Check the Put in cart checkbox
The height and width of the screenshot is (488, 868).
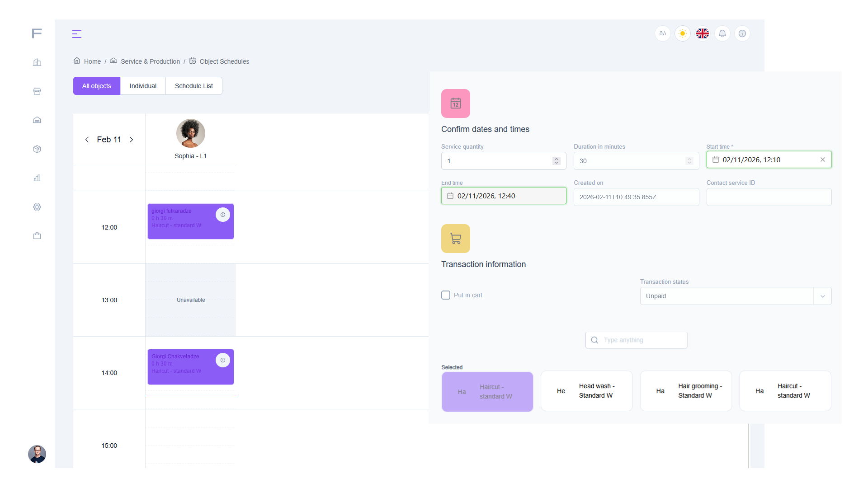446,295
